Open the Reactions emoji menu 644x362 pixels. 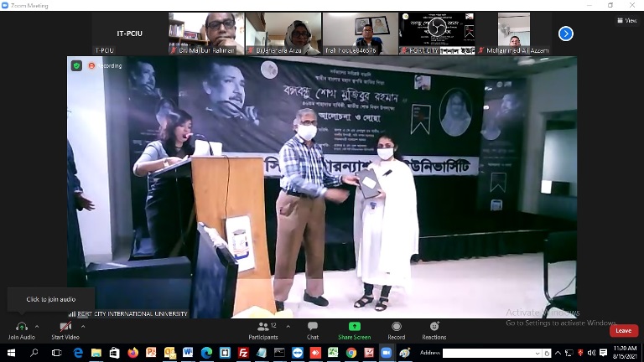pyautogui.click(x=434, y=331)
